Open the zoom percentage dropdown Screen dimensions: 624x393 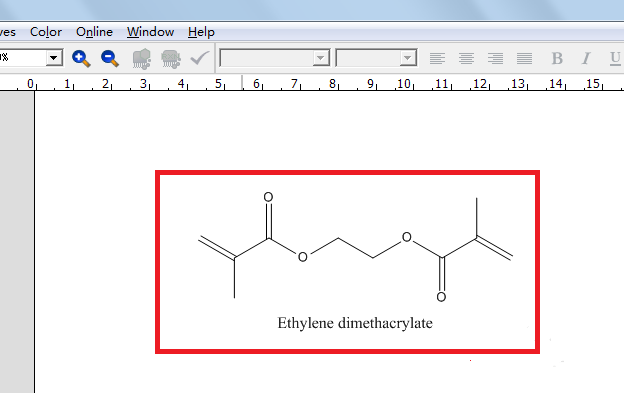tap(53, 58)
